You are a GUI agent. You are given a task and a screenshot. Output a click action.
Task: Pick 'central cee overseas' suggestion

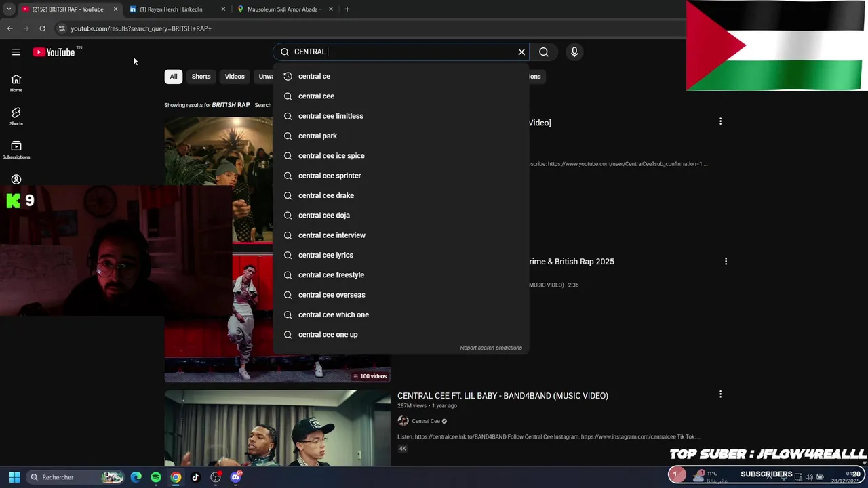[401, 295]
